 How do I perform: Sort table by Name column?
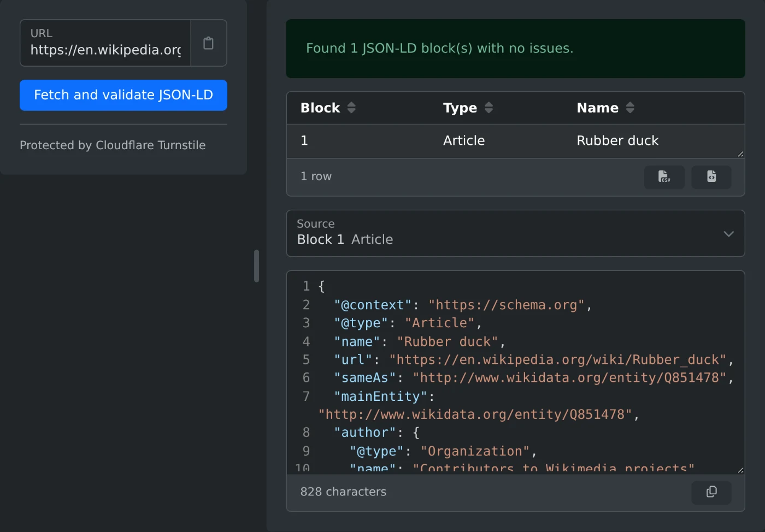(x=605, y=108)
